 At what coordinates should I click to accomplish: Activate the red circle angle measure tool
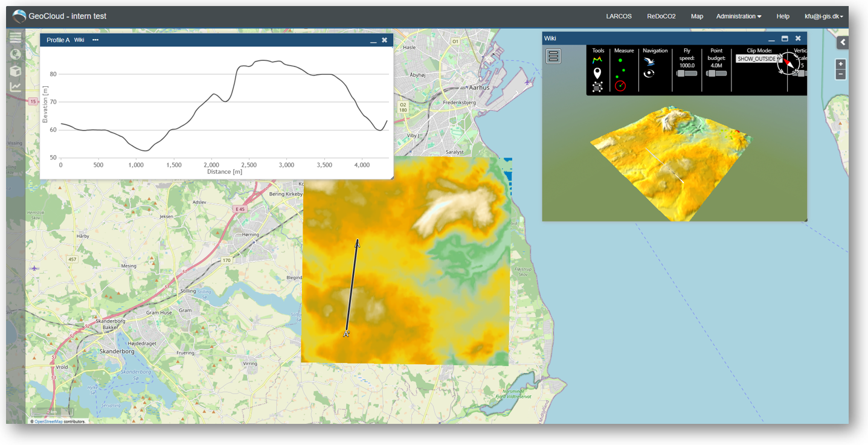pyautogui.click(x=620, y=86)
